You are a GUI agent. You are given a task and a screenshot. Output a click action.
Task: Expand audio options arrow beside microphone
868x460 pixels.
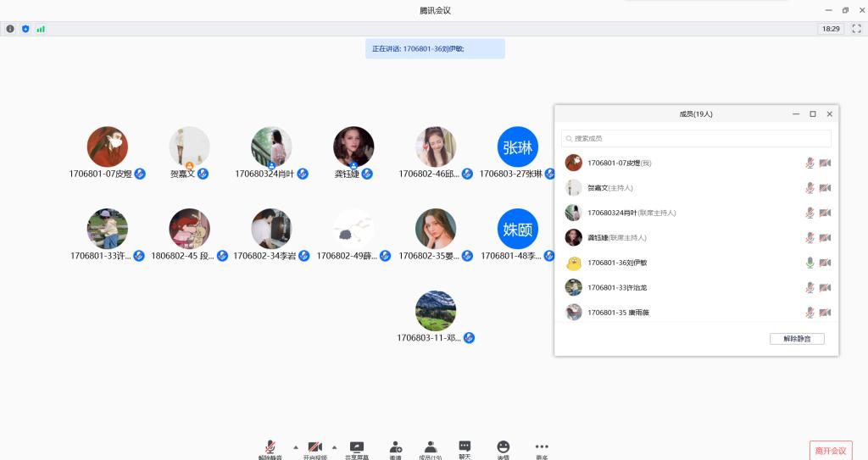tap(295, 446)
